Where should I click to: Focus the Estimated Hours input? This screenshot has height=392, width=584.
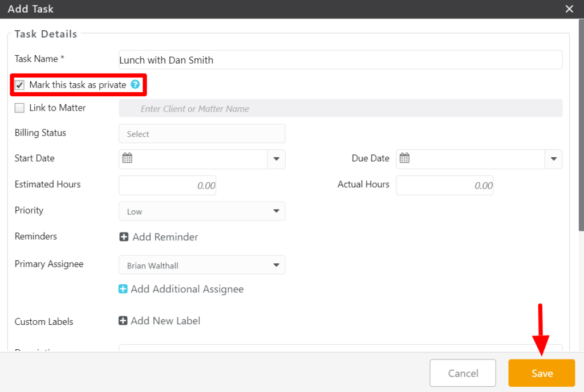[168, 186]
